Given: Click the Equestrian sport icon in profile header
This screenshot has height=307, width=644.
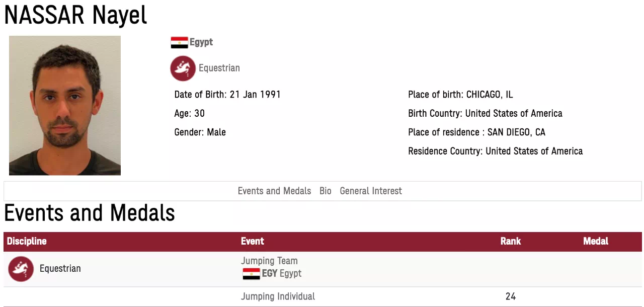Looking at the screenshot, I should pos(183,68).
